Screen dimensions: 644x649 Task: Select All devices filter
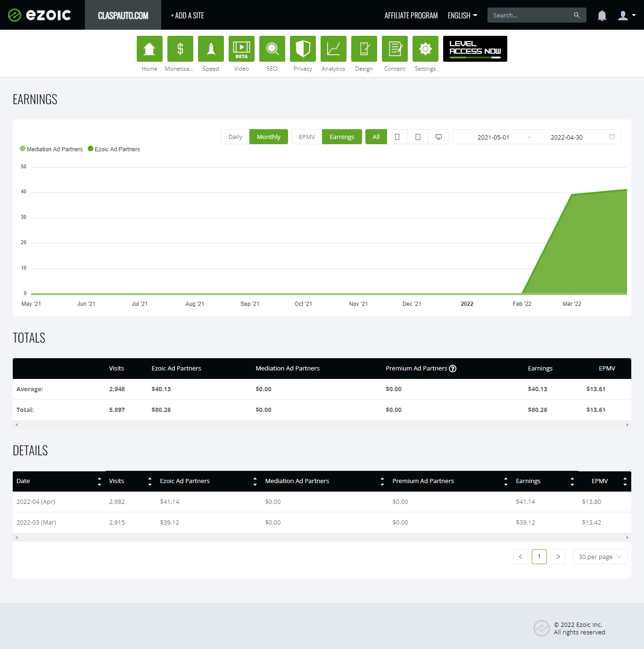pos(376,137)
